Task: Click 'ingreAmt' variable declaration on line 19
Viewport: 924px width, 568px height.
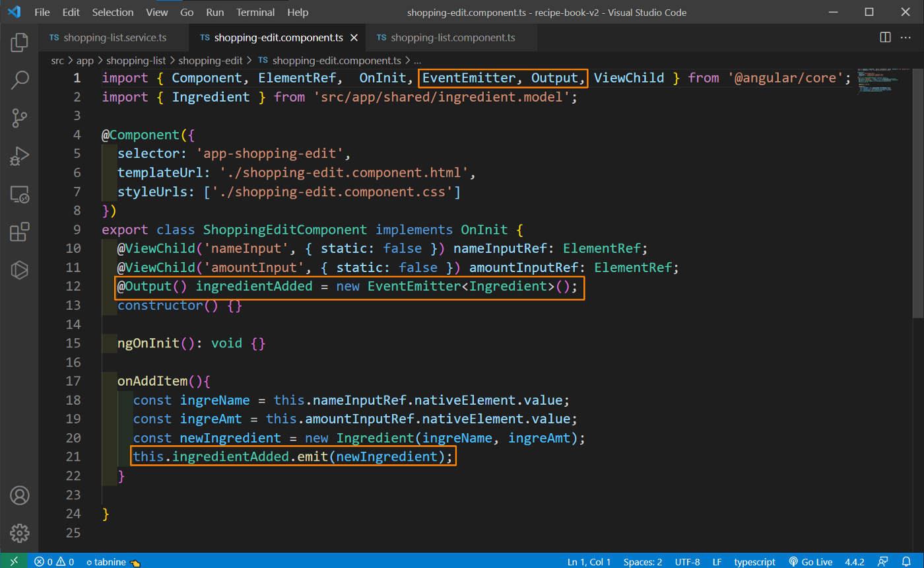Action: (x=211, y=419)
